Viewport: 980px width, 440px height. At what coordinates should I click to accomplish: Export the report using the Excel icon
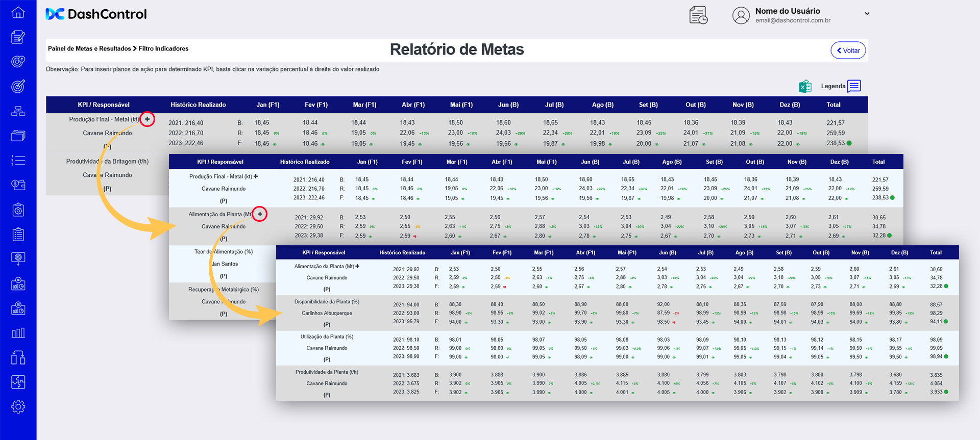[805, 86]
